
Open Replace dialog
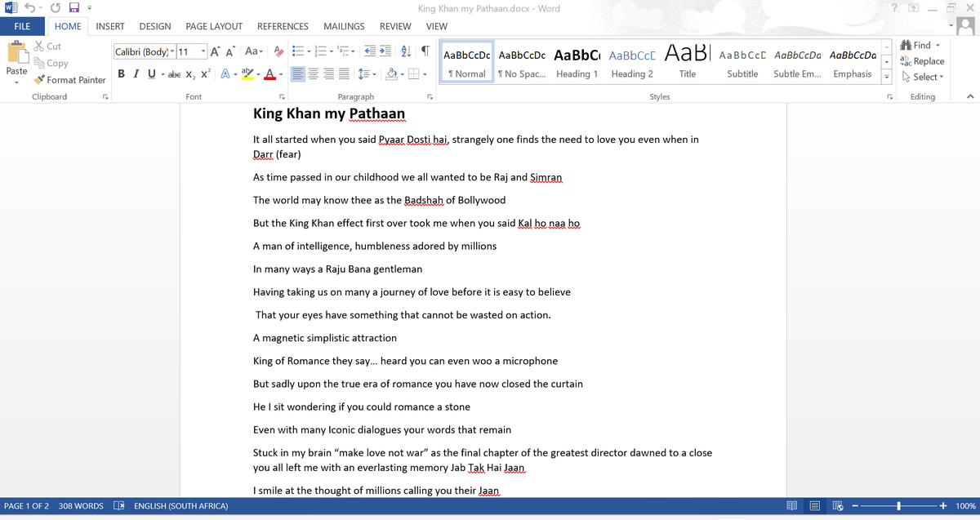[922, 61]
